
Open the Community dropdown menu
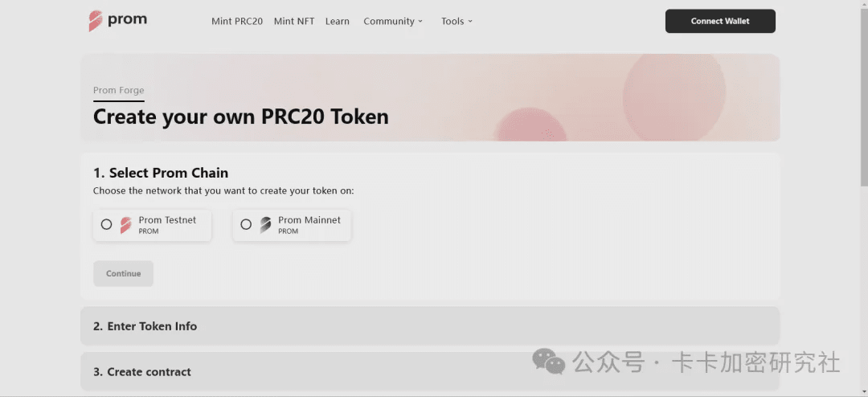393,21
